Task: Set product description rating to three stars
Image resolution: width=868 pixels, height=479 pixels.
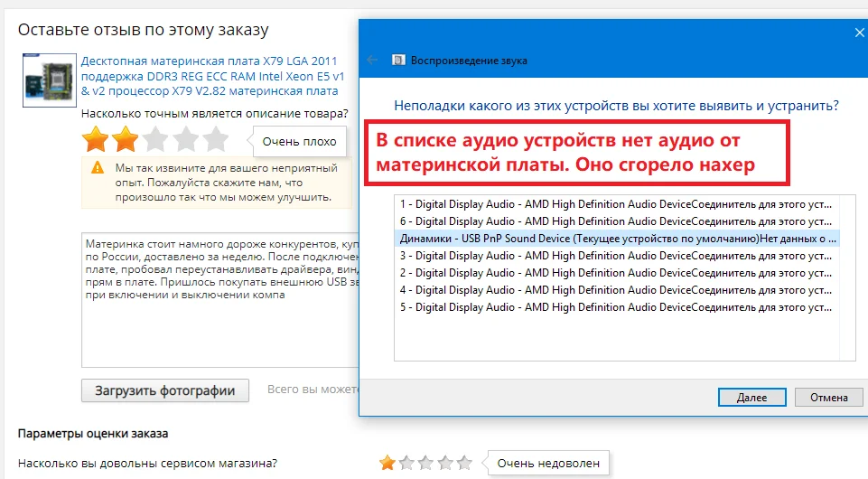Action: coord(155,139)
